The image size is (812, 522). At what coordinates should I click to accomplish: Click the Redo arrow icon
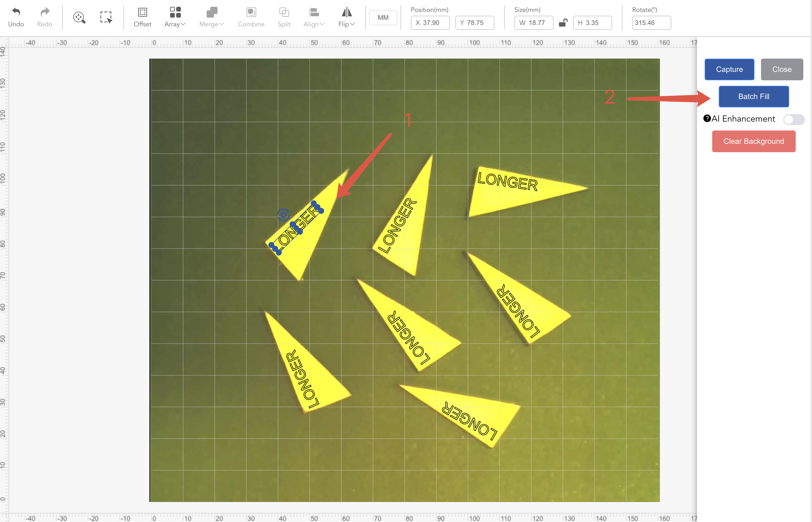tap(45, 12)
